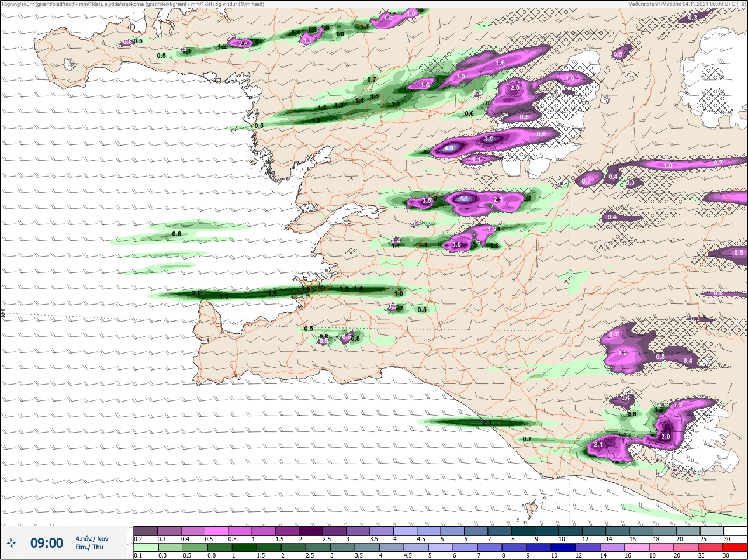
Task: Click the 3.5 snowfall value on map
Action: point(427,201)
